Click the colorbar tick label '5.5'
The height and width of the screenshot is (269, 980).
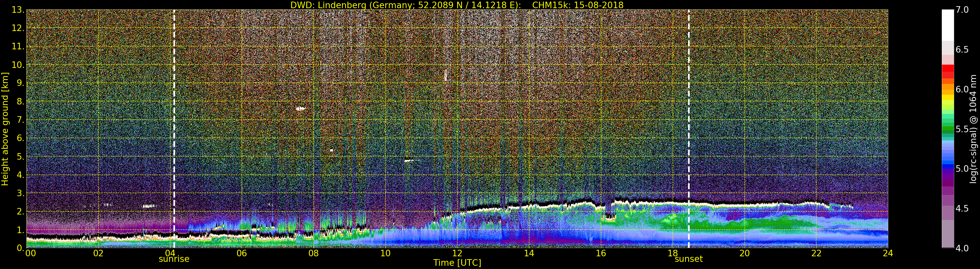point(962,129)
